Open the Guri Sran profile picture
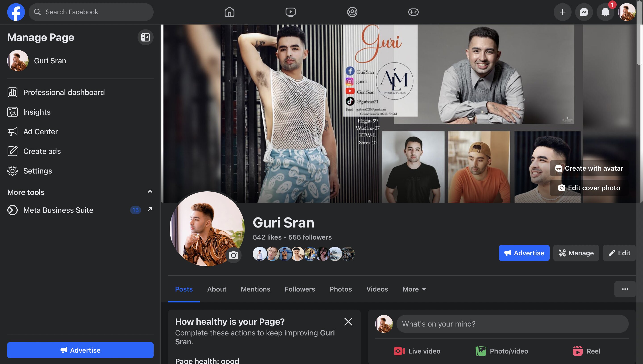This screenshot has height=364, width=643. pos(207,229)
